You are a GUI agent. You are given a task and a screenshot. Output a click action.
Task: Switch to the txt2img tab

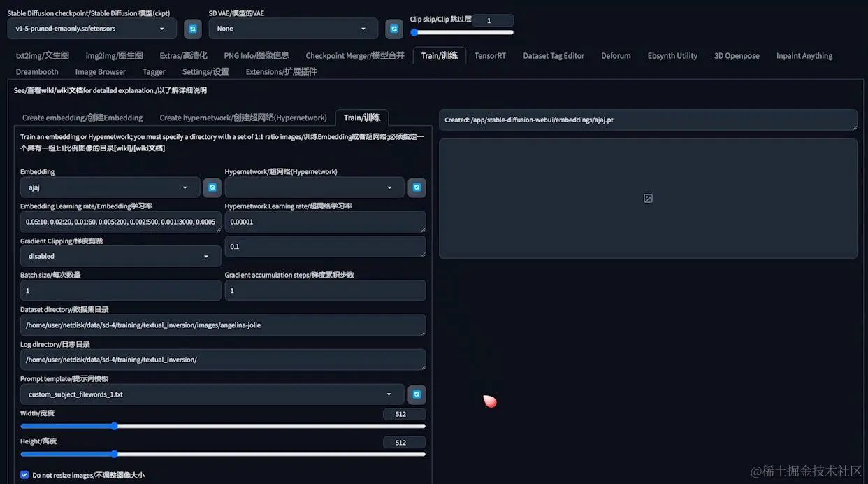[x=42, y=56]
